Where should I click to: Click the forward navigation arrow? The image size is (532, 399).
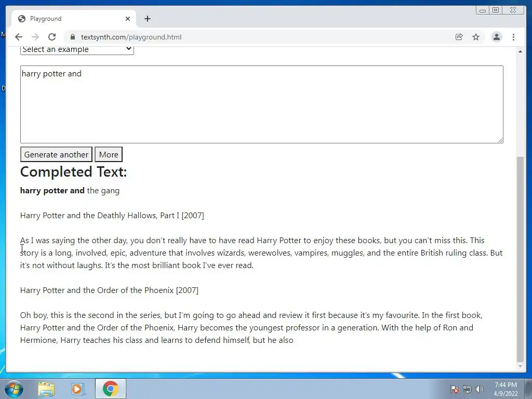point(35,37)
